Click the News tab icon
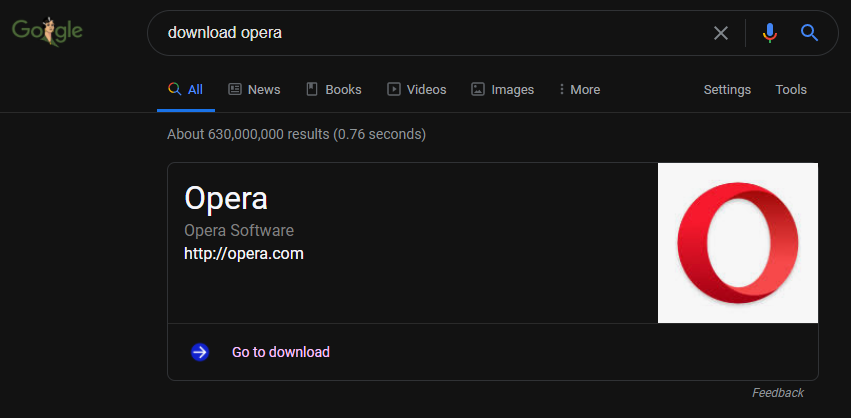This screenshot has width=851, height=418. (x=235, y=89)
